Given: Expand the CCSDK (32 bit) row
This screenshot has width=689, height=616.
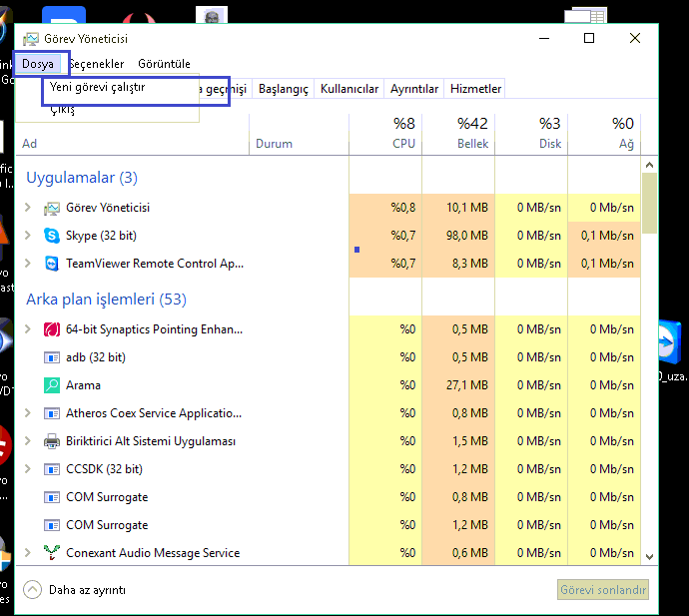Looking at the screenshot, I should [x=28, y=469].
